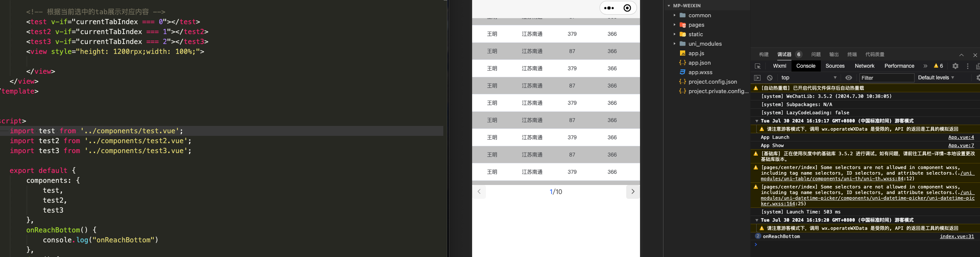Open the top context dropdown

coord(809,78)
